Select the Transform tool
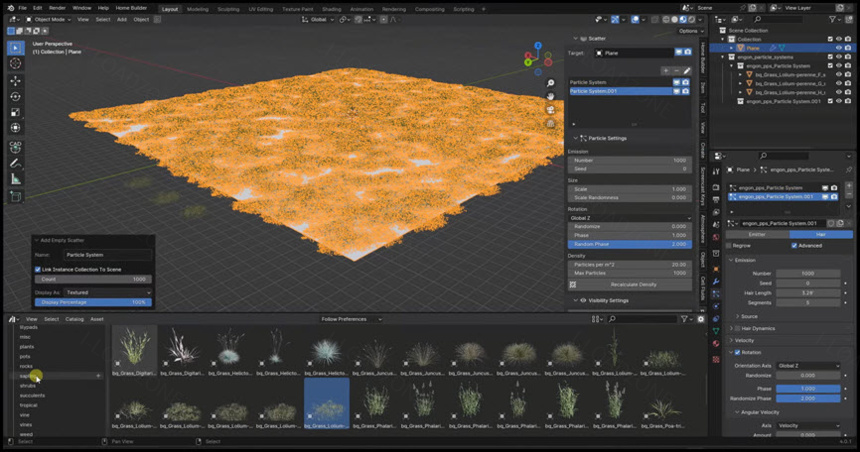The height and width of the screenshot is (452, 860). [15, 128]
